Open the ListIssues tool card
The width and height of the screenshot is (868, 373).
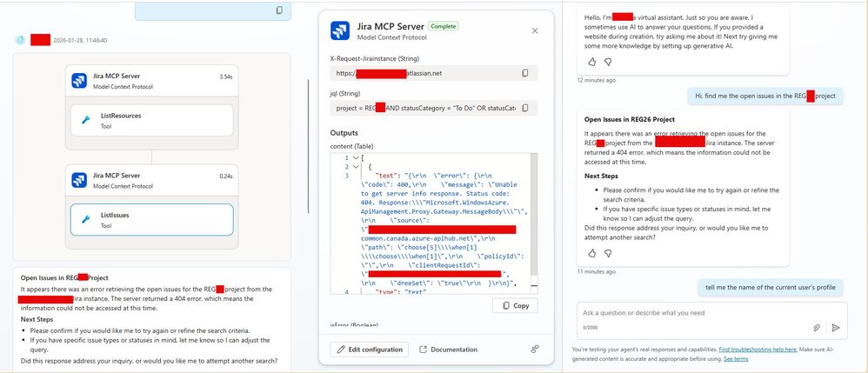click(x=151, y=220)
